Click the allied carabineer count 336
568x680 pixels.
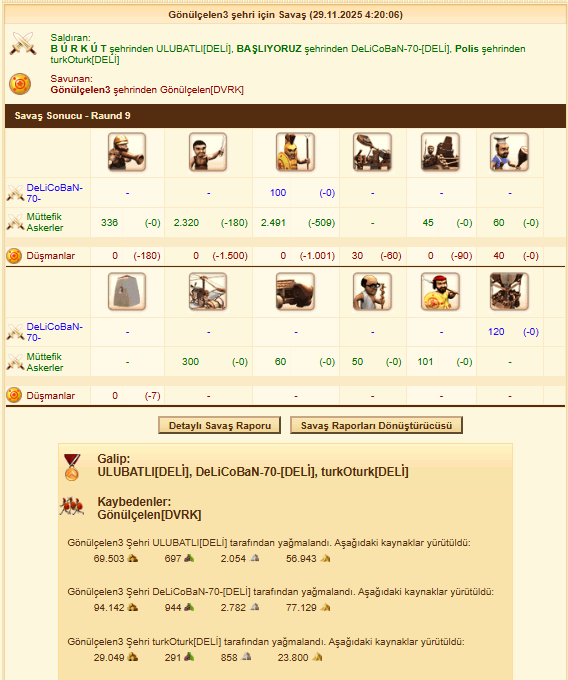tap(109, 222)
